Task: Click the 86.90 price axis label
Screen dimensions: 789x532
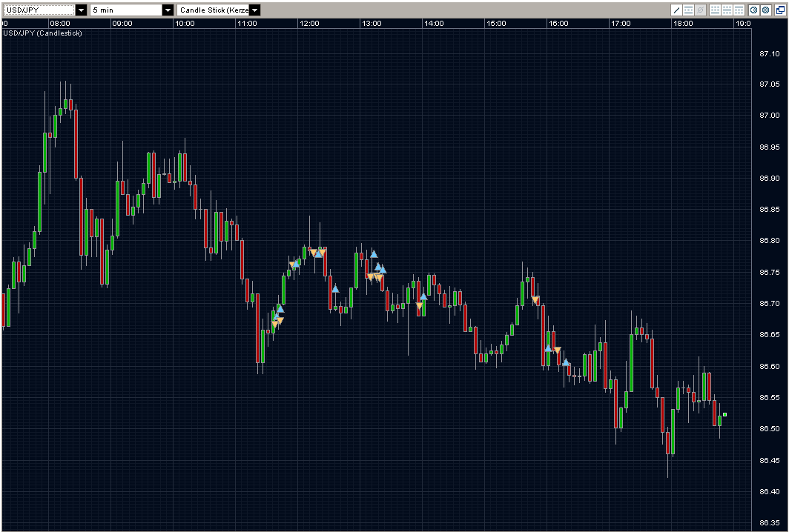Action: [770, 178]
